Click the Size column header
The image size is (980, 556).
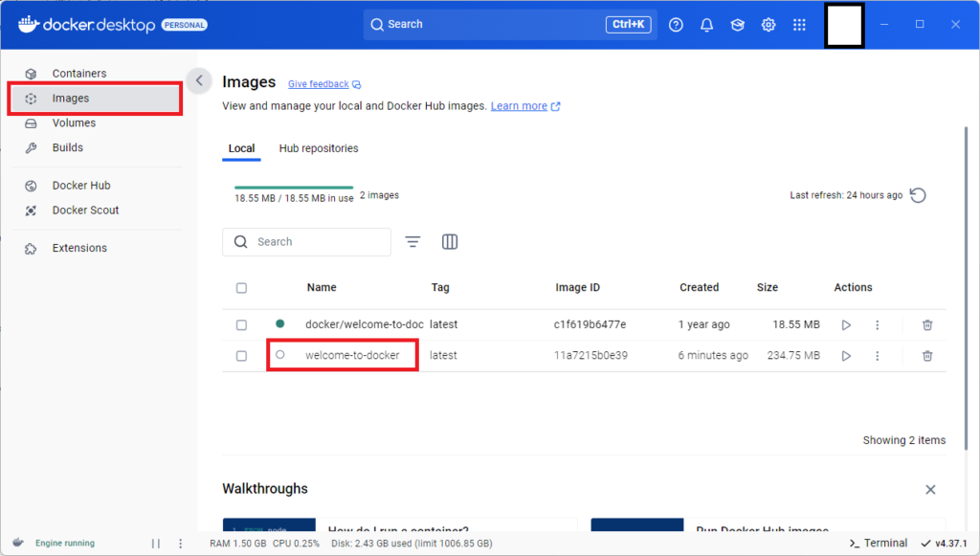[767, 287]
